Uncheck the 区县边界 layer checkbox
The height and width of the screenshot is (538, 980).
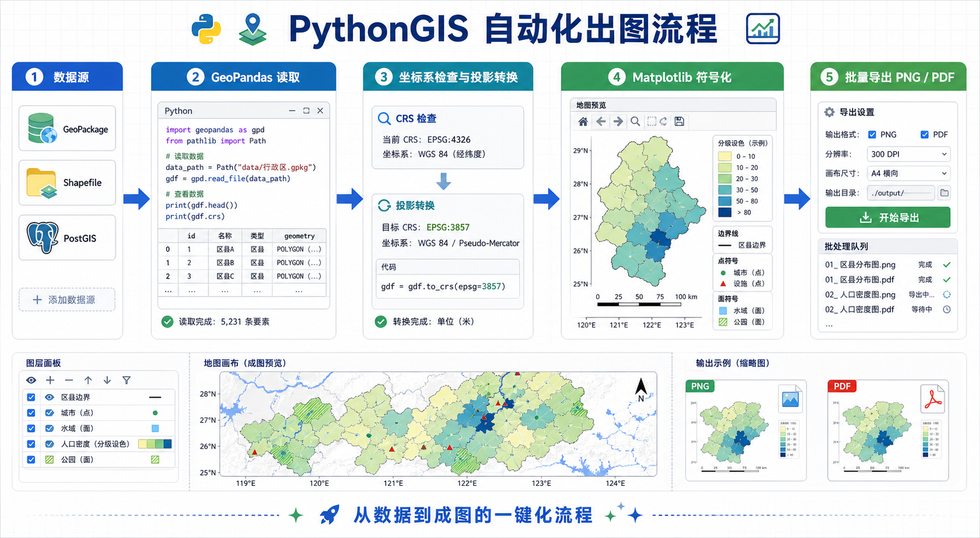(31, 397)
